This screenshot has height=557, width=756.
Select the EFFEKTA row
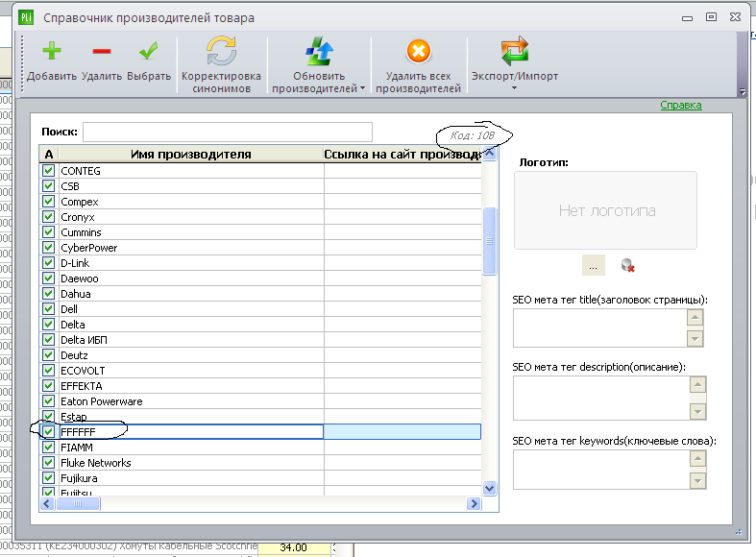click(x=260, y=386)
